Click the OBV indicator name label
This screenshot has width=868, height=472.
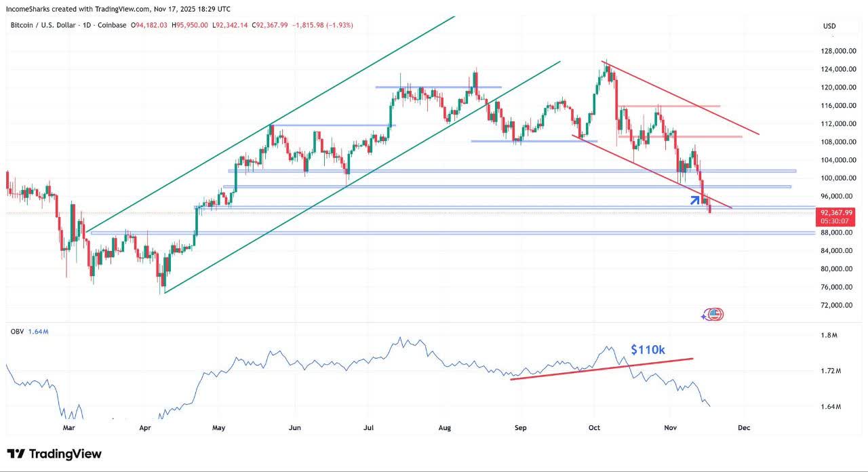click(x=16, y=332)
